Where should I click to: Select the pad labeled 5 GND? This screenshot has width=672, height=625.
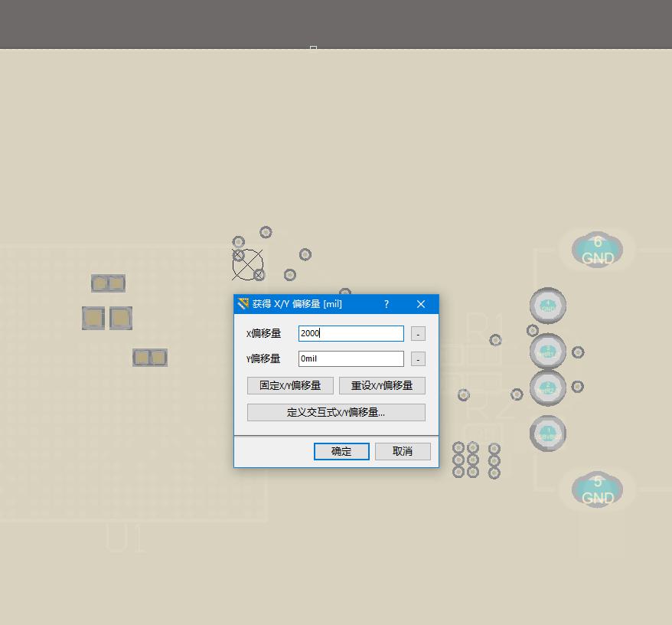[597, 489]
